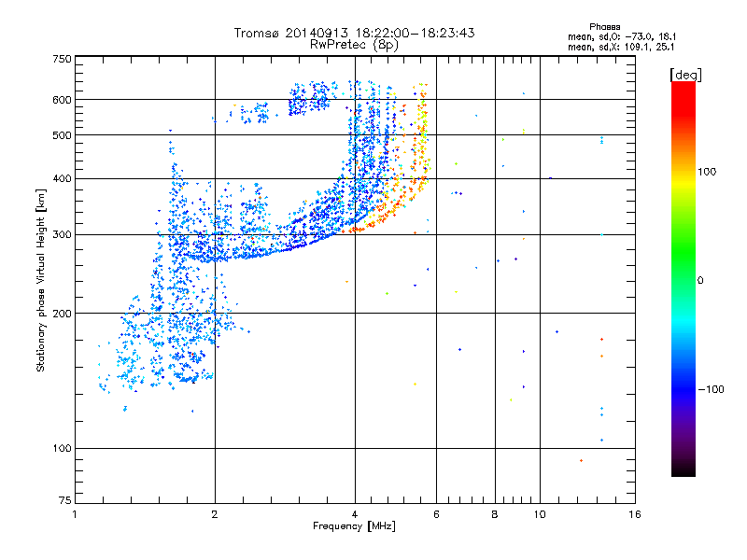Screen dimensions: 747x560
Task: Click the 'RwPretec (8p)' subtitle
Action: [x=354, y=45]
